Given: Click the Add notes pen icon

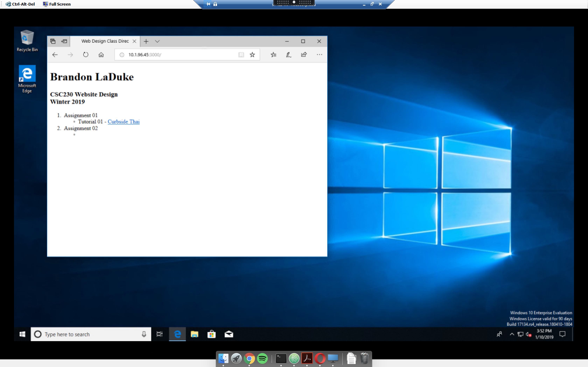Looking at the screenshot, I should tap(288, 55).
